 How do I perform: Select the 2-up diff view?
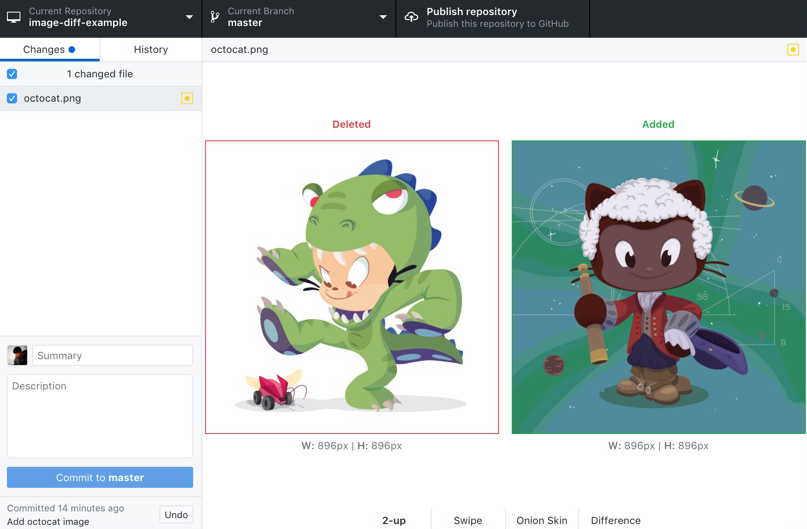394,520
